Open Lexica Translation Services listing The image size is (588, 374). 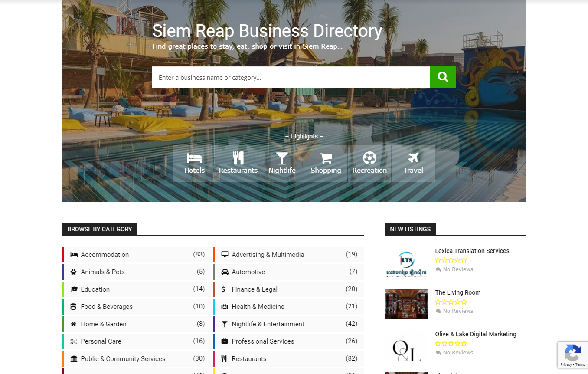pos(472,251)
